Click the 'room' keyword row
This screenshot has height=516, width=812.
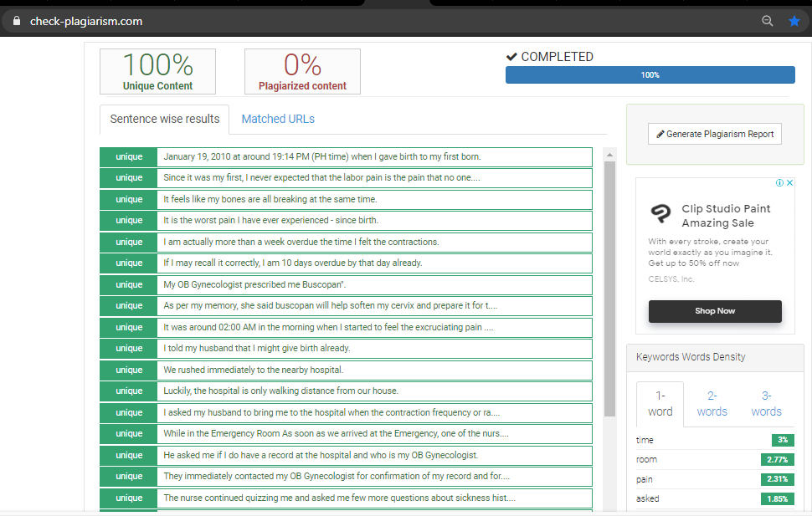pos(715,460)
